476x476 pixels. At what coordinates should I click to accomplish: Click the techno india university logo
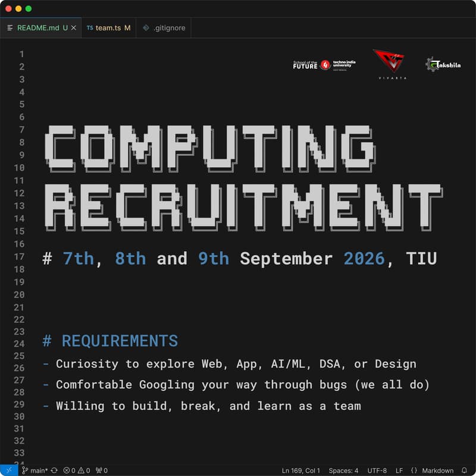(x=344, y=65)
